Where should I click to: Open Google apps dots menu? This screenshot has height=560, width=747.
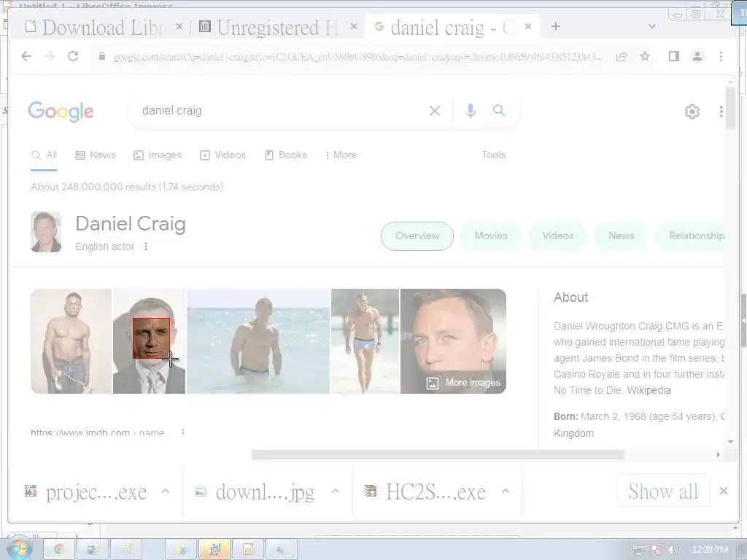[x=721, y=112]
